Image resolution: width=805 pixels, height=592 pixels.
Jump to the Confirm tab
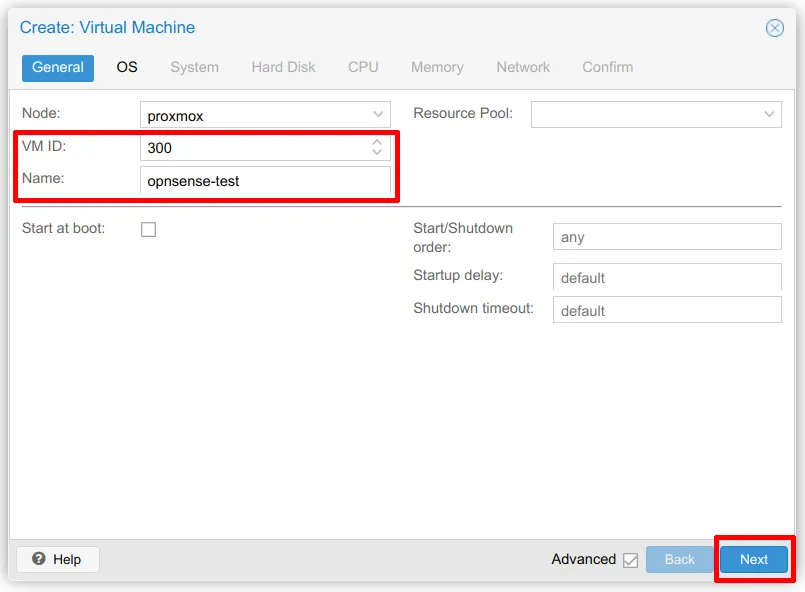pos(607,67)
